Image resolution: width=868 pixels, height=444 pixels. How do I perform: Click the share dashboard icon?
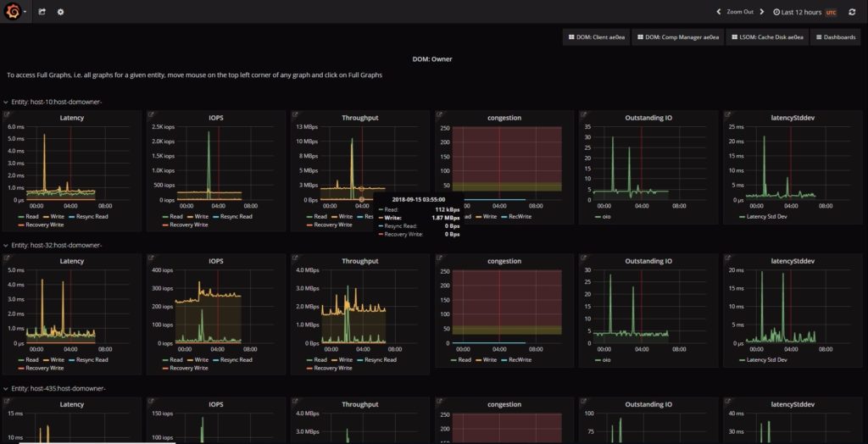pos(42,12)
